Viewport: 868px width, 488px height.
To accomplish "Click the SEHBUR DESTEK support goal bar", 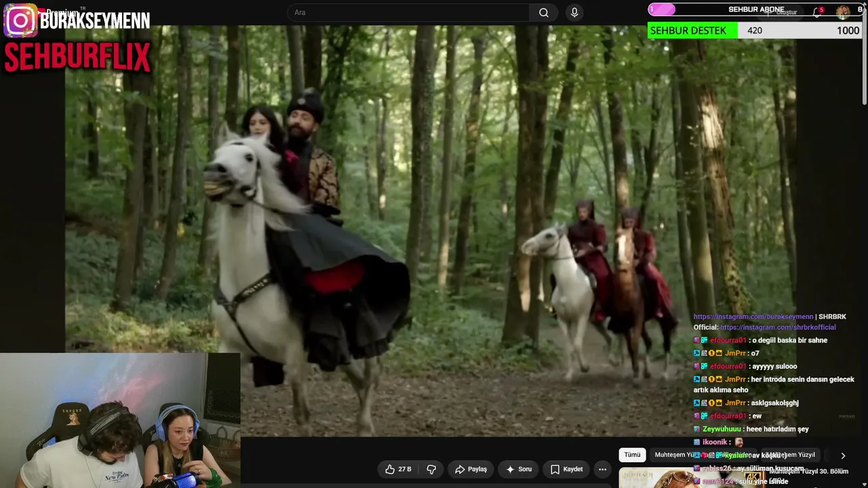I will tap(755, 30).
